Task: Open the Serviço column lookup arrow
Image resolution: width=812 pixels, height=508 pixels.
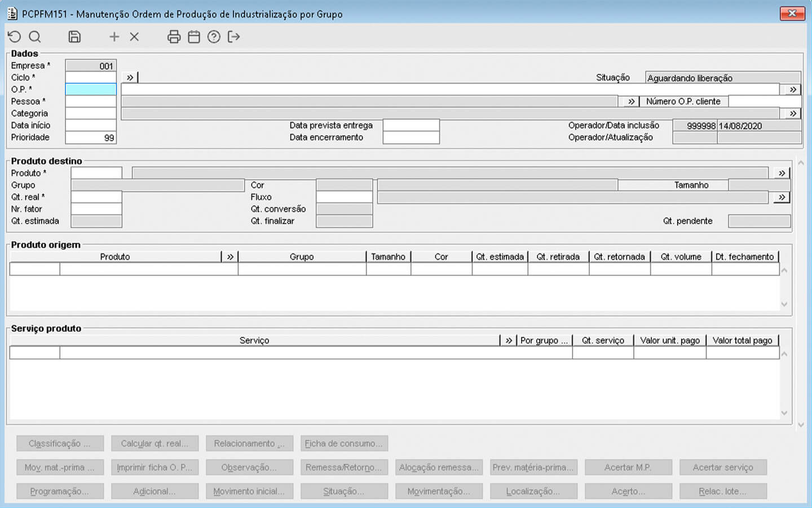Action: point(509,340)
